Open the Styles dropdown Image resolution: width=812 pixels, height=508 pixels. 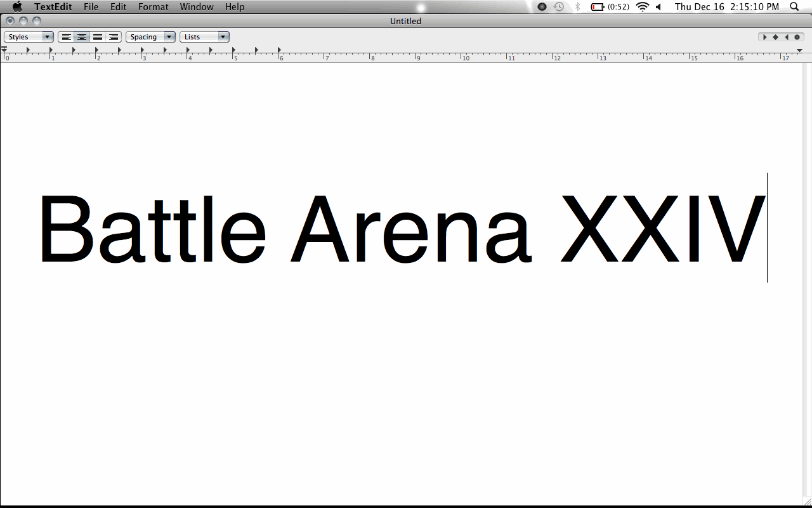29,37
